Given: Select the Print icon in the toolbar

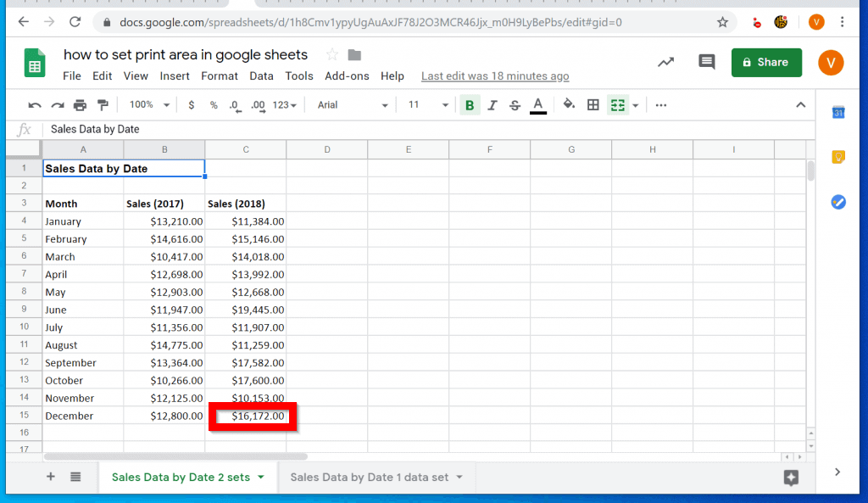Looking at the screenshot, I should (x=79, y=104).
